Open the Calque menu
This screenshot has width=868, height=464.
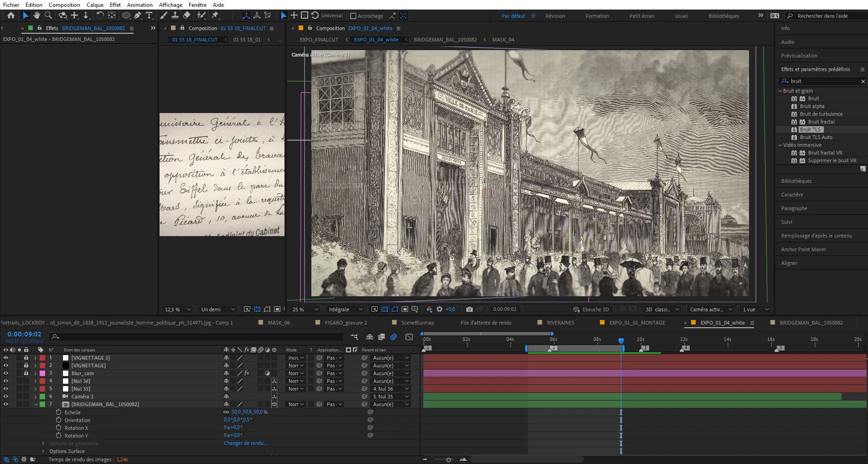pos(95,5)
